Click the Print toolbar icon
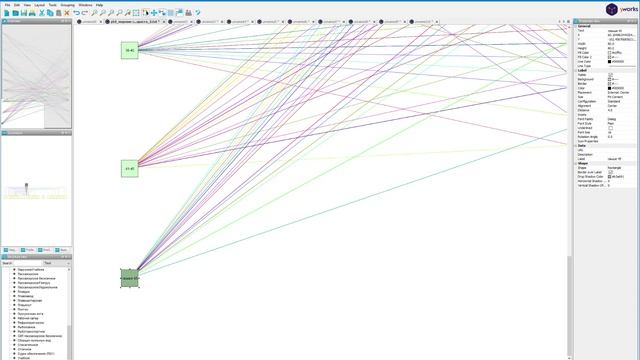Screen dimensions: 640x360 click(x=32, y=13)
